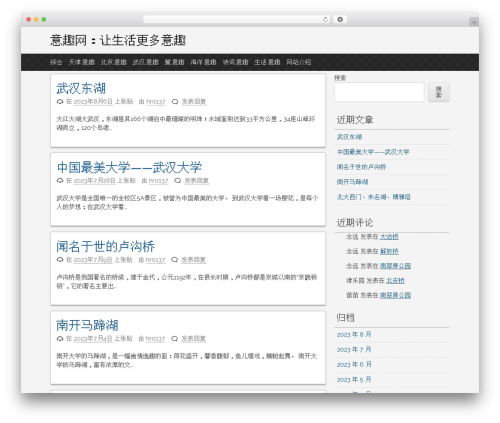Click the date icon under 南开马蹄湖
Image resolution: width=500 pixels, height=423 pixels.
pos(60,339)
